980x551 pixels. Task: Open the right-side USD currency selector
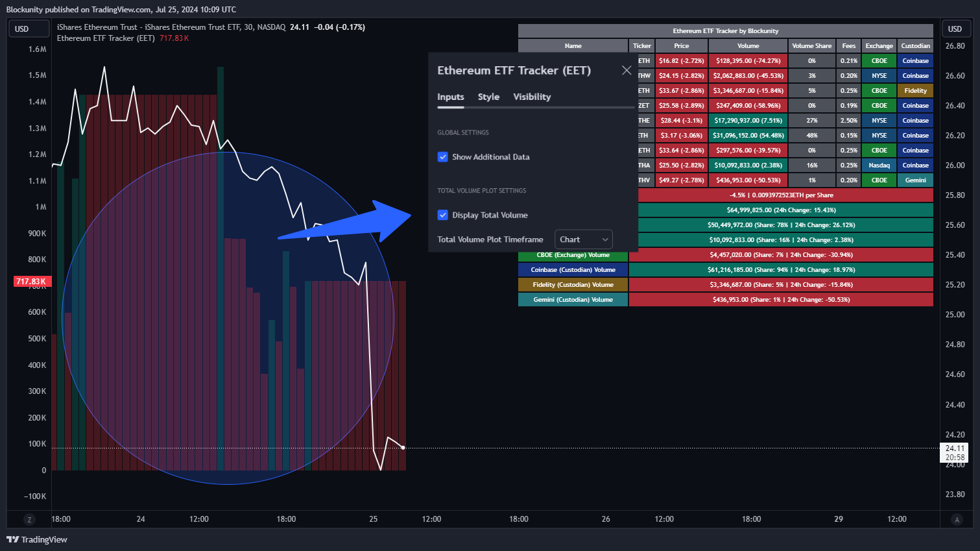tap(955, 29)
